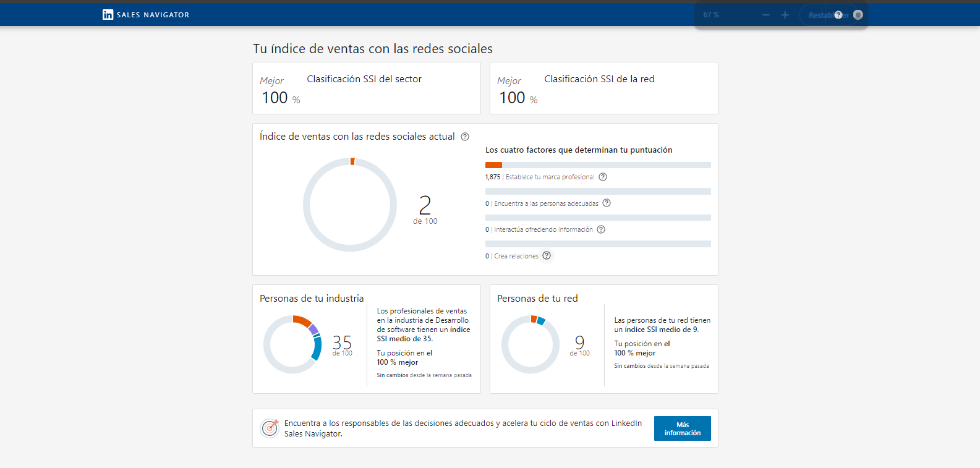The height and width of the screenshot is (468, 980).
Task: Click the Más información button
Action: click(683, 428)
